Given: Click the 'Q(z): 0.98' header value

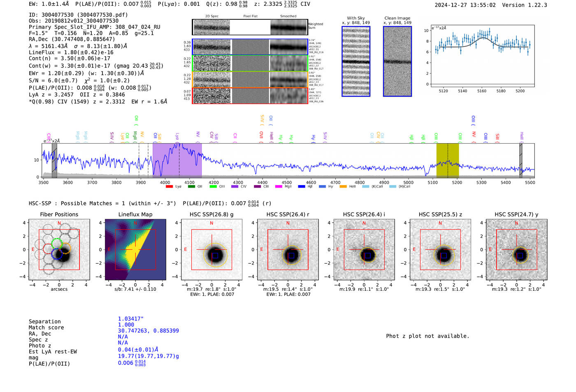Looking at the screenshot, I should point(227,4).
